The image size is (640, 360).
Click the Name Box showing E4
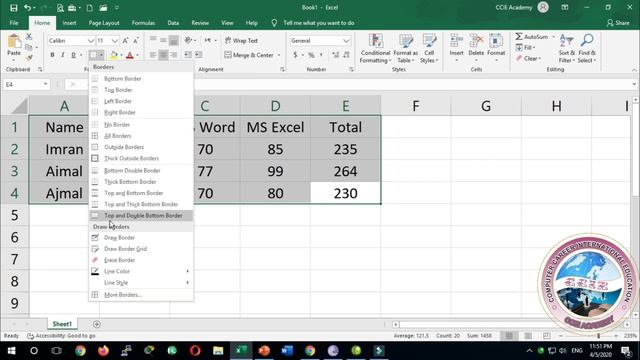click(x=26, y=84)
